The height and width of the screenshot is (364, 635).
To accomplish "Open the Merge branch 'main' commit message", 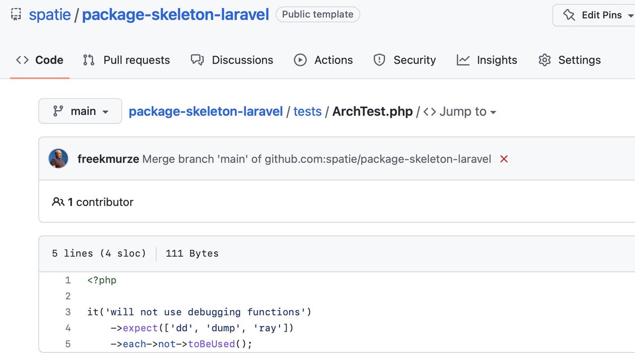I will click(x=317, y=159).
